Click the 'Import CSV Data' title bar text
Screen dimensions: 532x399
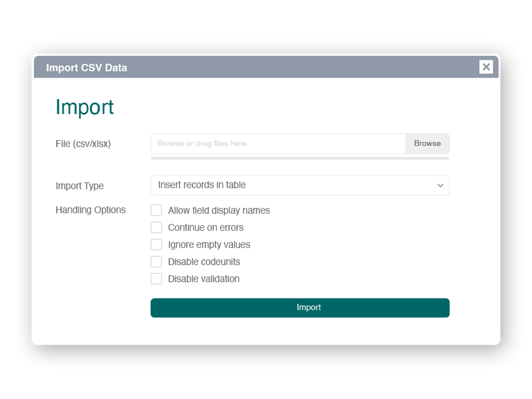point(87,67)
